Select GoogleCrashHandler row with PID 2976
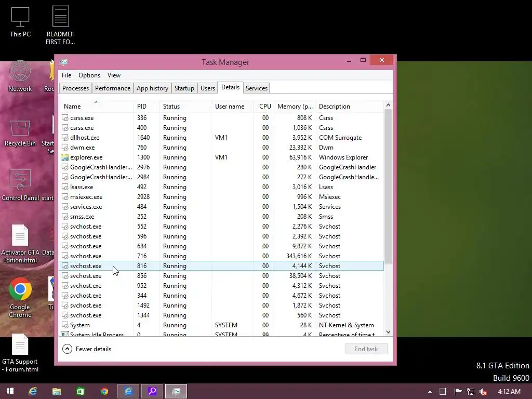The image size is (532, 399). tap(221, 167)
